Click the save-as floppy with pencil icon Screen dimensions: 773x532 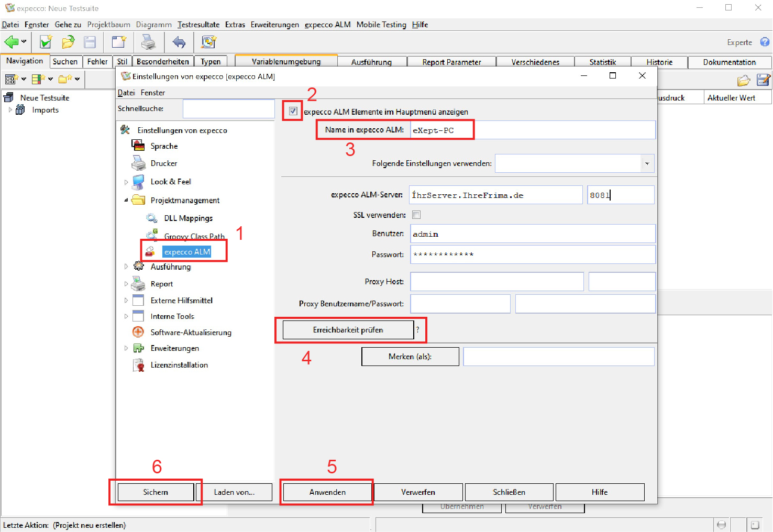[x=764, y=80]
